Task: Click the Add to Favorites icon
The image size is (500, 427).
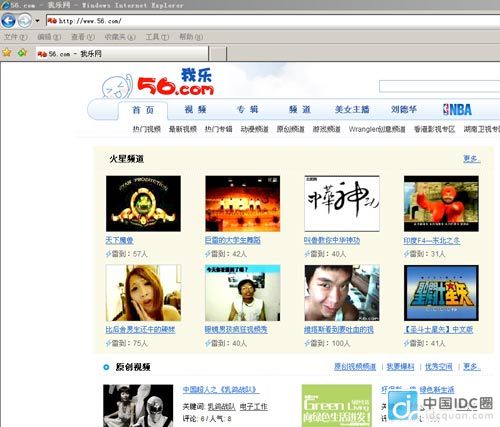Action: (x=22, y=53)
